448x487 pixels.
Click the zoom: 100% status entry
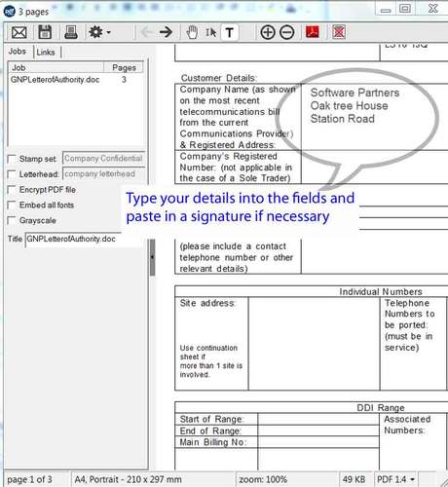pos(263,479)
